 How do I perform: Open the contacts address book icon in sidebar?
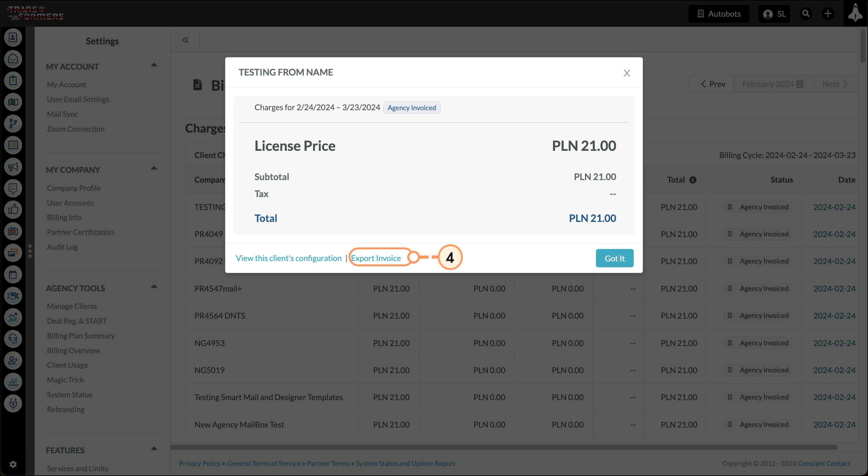(x=13, y=37)
